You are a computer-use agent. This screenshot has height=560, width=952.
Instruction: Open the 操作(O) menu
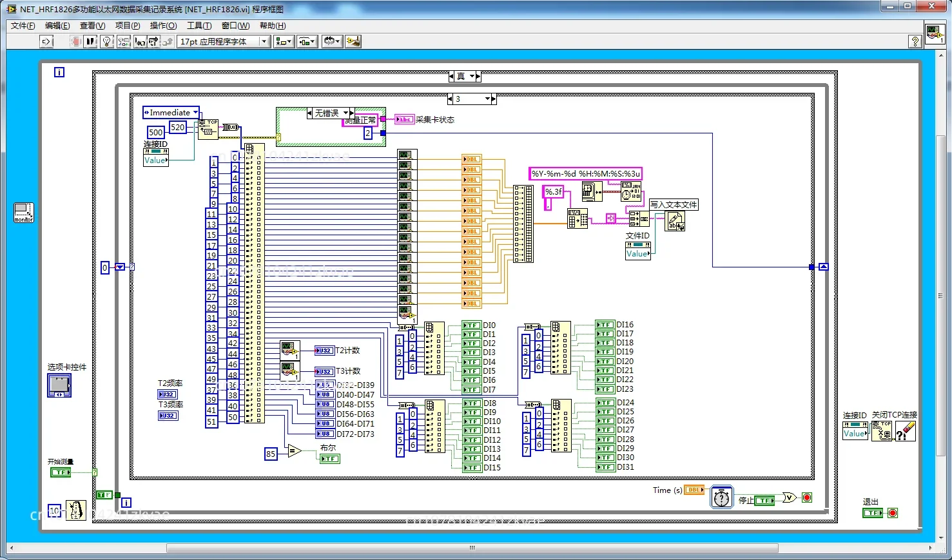(163, 26)
